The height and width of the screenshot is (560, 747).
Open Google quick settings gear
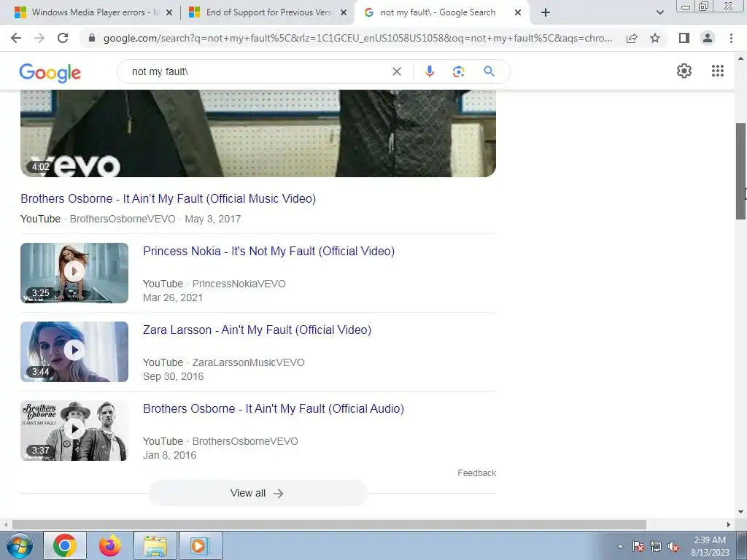click(x=684, y=71)
